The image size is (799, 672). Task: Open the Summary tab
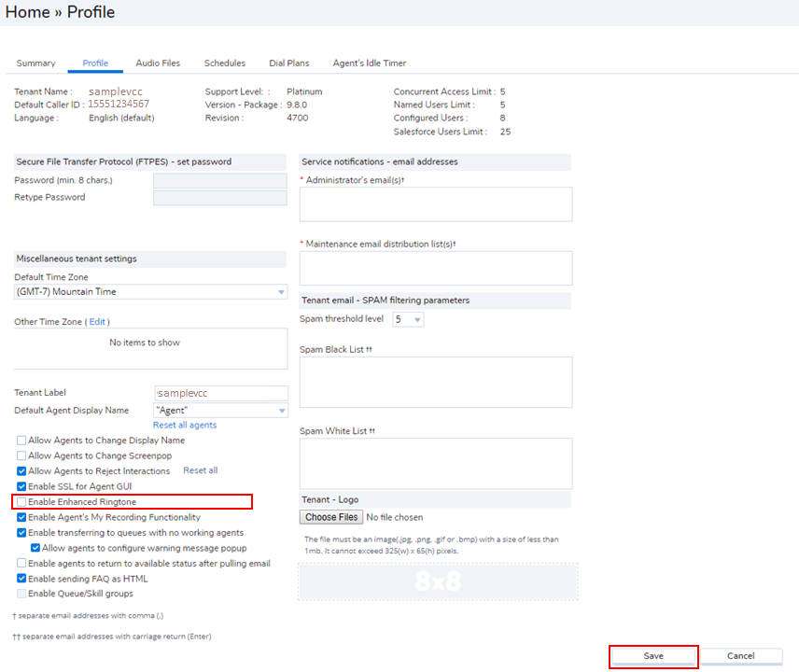tap(35, 63)
